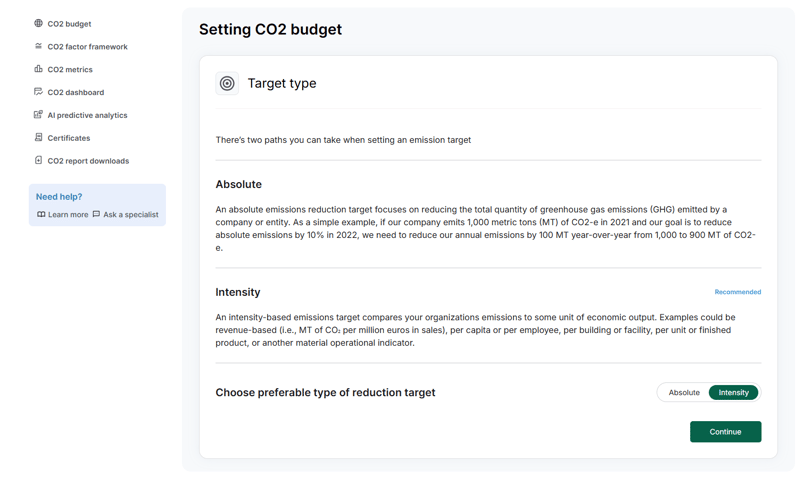
Task: Click the globe icon beside CO2 budget
Action: tap(38, 23)
